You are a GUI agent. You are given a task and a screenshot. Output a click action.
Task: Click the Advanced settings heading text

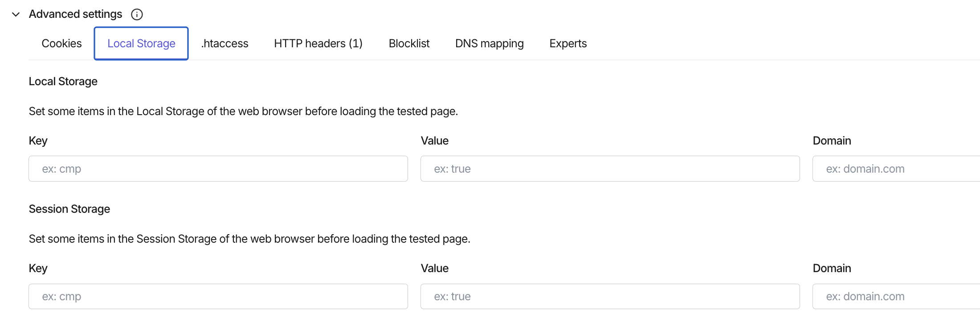75,14
